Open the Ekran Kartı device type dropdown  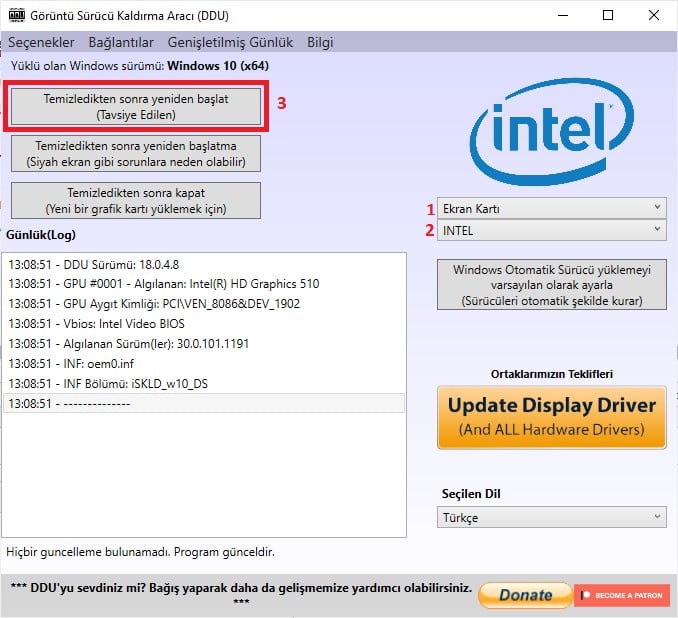pos(551,208)
